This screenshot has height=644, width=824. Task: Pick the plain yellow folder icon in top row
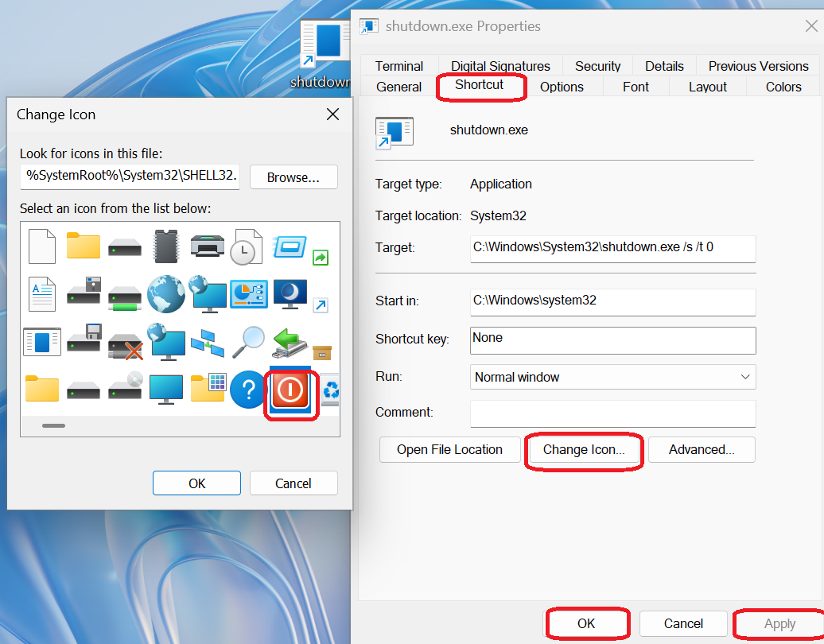pos(83,246)
